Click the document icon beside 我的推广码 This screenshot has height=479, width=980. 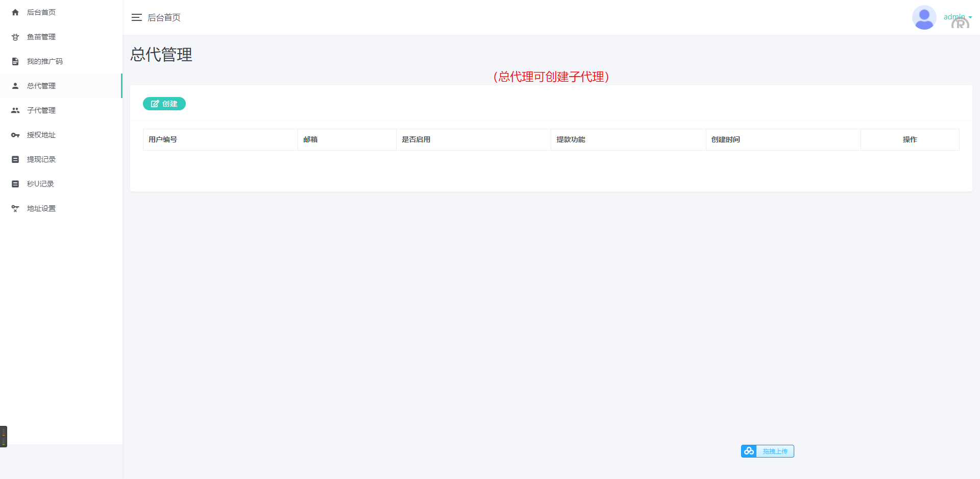pos(15,61)
